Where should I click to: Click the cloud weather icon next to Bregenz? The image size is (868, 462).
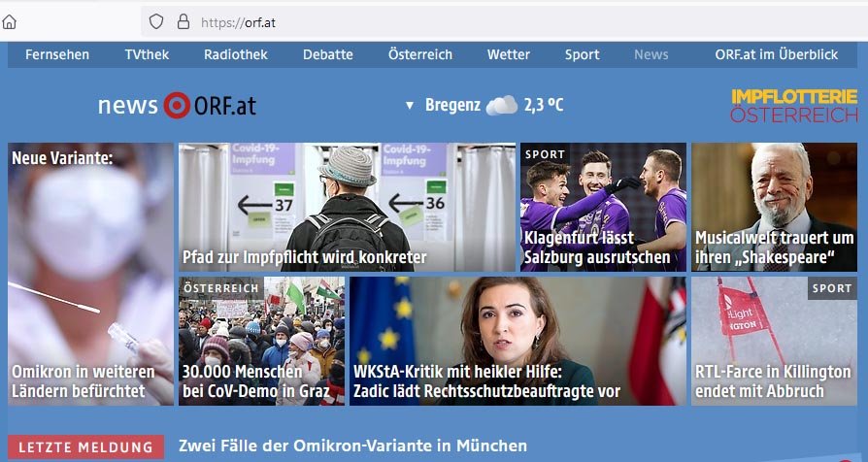pyautogui.click(x=502, y=105)
